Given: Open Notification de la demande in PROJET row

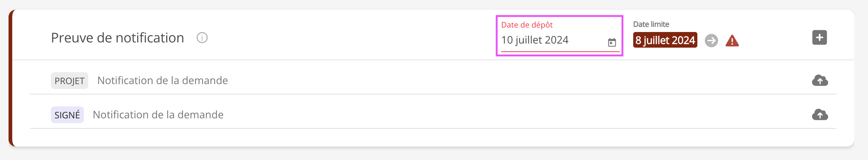Looking at the screenshot, I should pos(162,80).
